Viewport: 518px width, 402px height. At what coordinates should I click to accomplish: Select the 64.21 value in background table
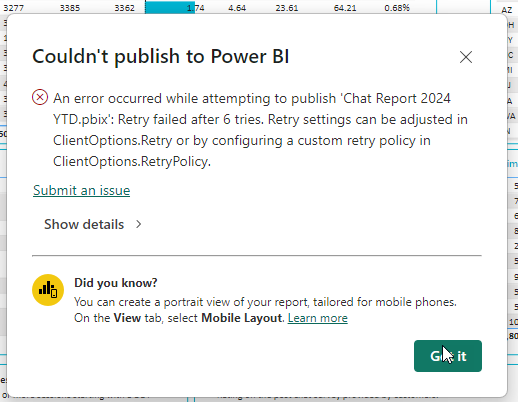[345, 8]
